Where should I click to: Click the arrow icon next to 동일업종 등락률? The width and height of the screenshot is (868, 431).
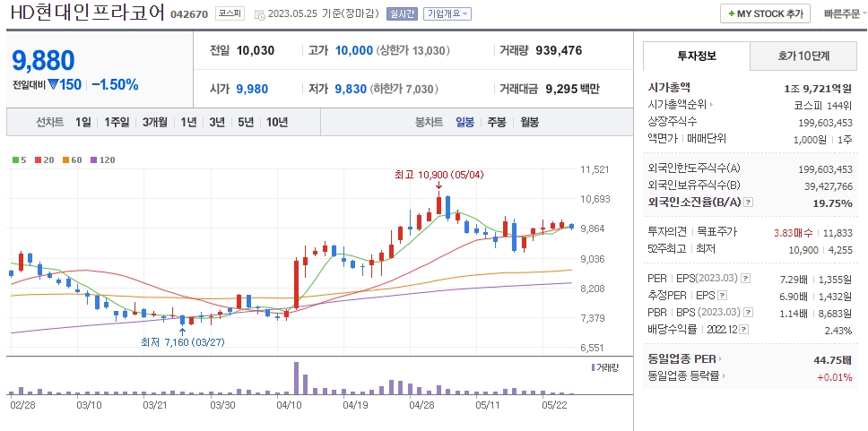pos(724,376)
